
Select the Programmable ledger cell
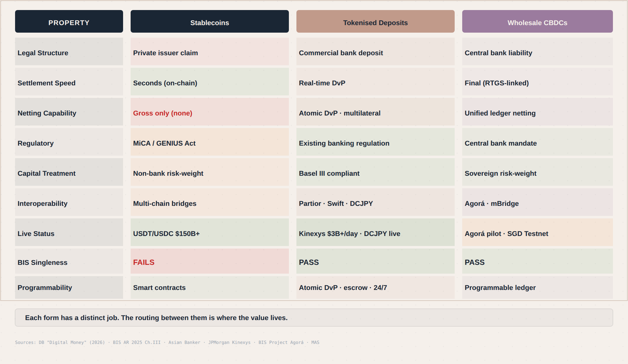click(x=538, y=287)
